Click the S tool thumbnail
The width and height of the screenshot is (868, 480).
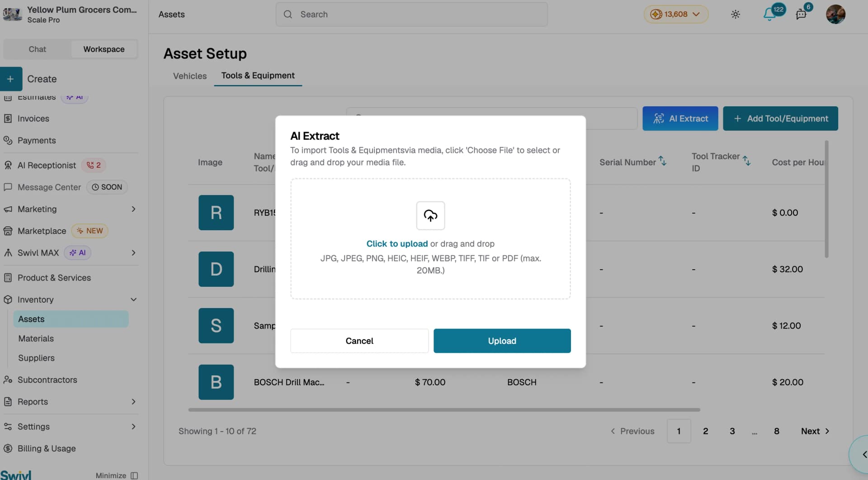pos(216,326)
